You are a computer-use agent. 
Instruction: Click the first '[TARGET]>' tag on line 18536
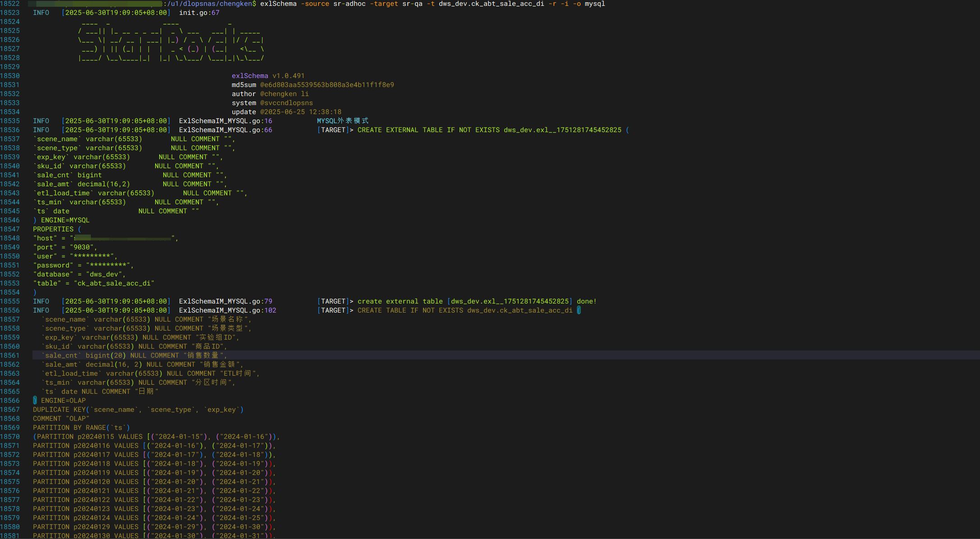[335, 130]
